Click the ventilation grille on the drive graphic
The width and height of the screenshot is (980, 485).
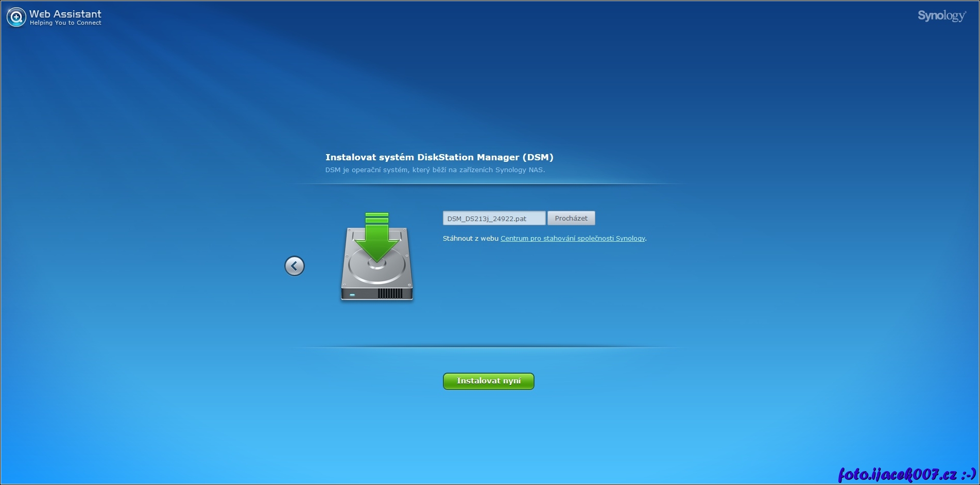tap(390, 294)
